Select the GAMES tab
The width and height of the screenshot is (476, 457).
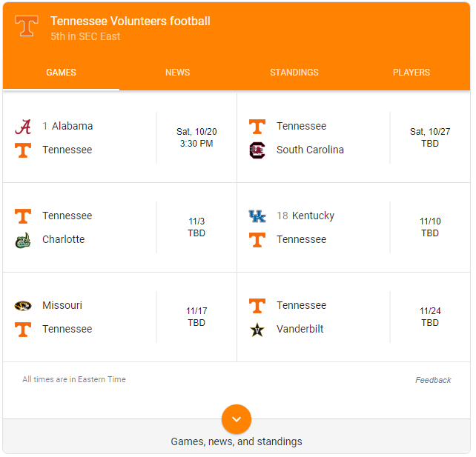[62, 73]
